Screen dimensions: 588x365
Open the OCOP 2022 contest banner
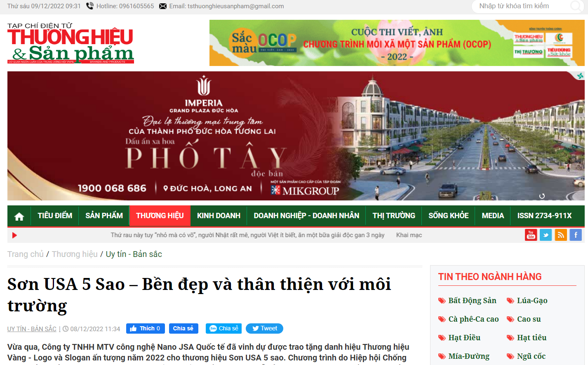tap(397, 43)
